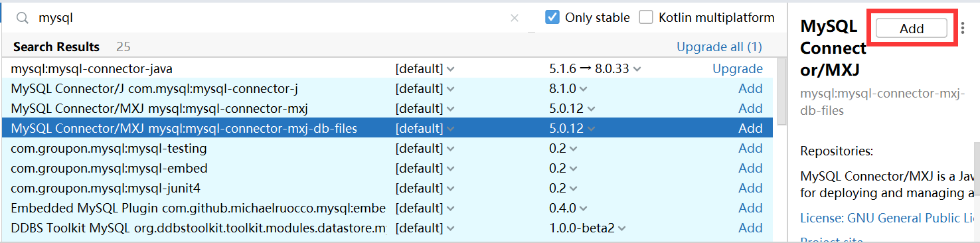Click Upgrade all (1) link

[719, 47]
